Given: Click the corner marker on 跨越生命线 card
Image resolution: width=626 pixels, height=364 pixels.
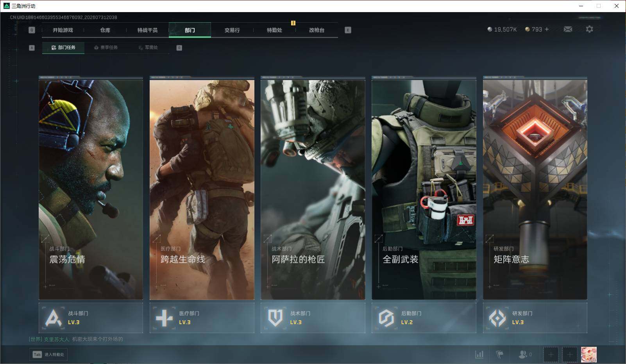Looking at the screenshot, I should (x=156, y=238).
